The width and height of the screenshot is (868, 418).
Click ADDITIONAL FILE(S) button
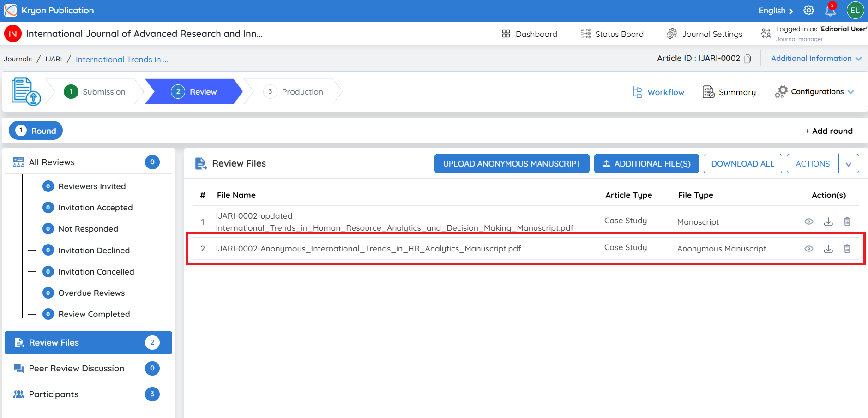pyautogui.click(x=646, y=164)
